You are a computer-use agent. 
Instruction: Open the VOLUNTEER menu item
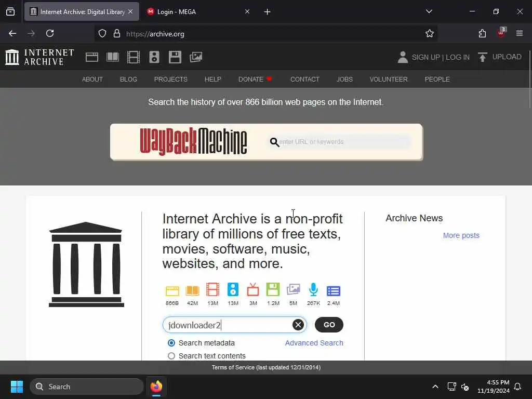389,79
